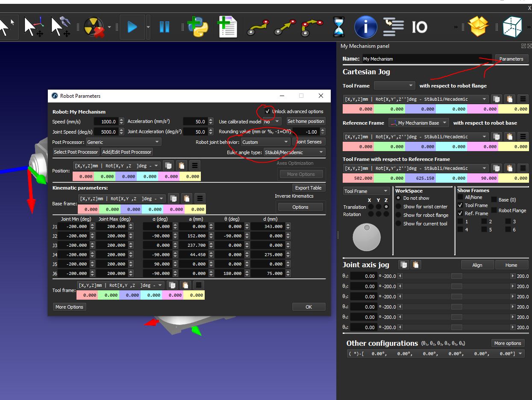The image size is (532, 400).
Task: Click the Export Table button
Action: pos(308,188)
